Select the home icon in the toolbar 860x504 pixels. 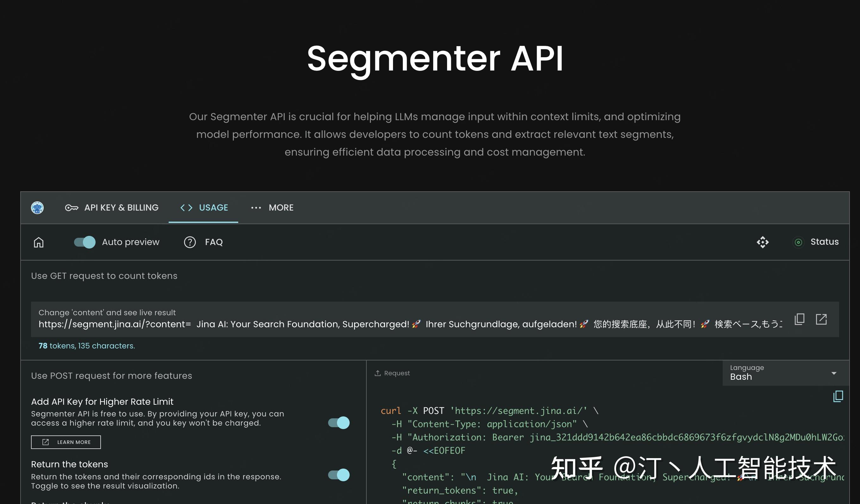click(38, 242)
